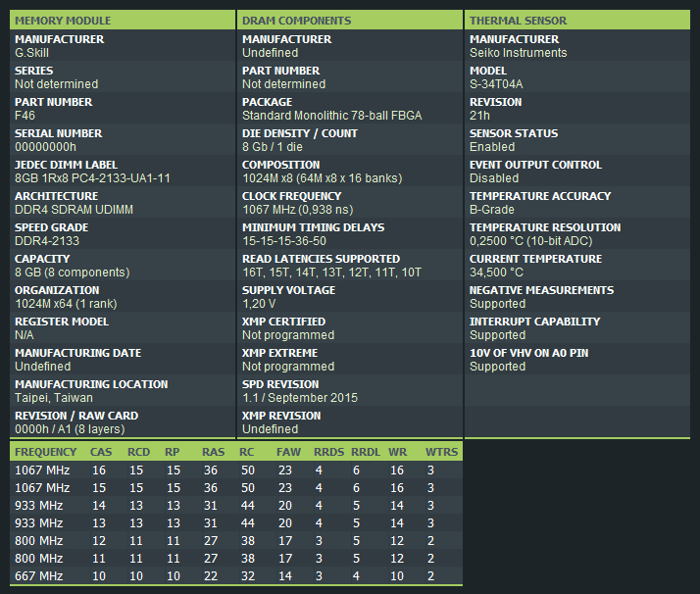This screenshot has height=594, width=700.
Task: Select the INTERRUPT CAPABILITY label
Action: click(x=535, y=322)
